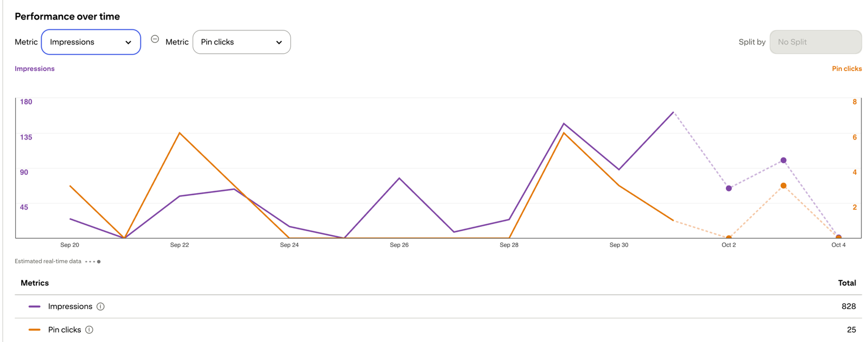Click the purple Impressions axis title

(x=35, y=69)
